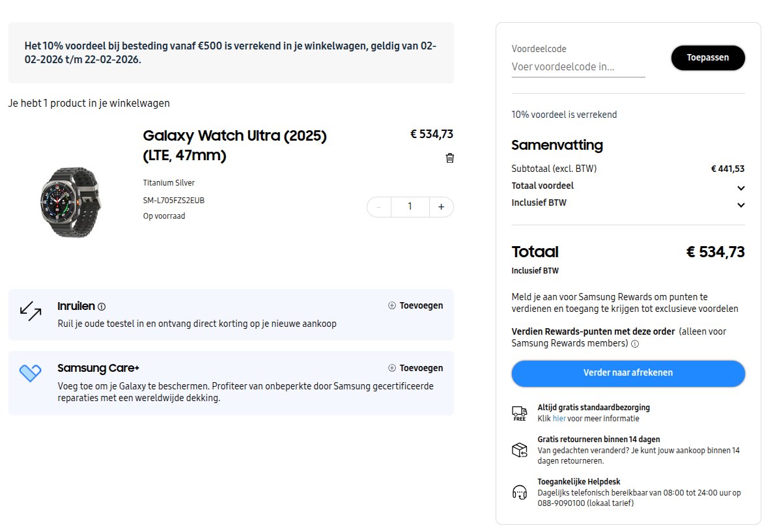The height and width of the screenshot is (532, 775).
Task: Click the subtotal amount € 441,53
Action: (x=727, y=169)
